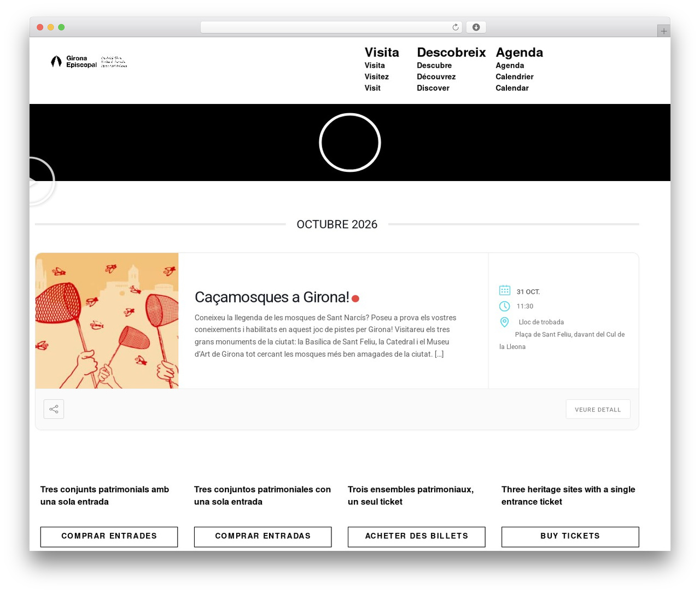Image resolution: width=700 pixels, height=593 pixels.
Task: Select the English Visit link
Action: (372, 88)
